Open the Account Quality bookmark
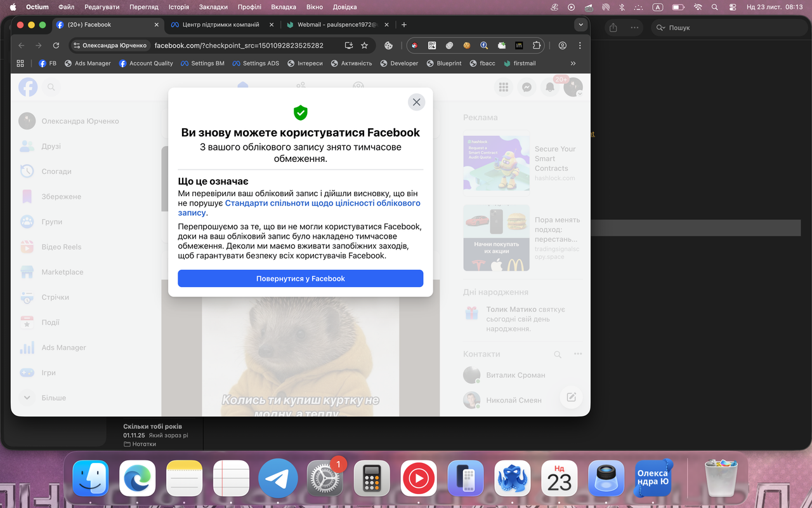 click(146, 63)
